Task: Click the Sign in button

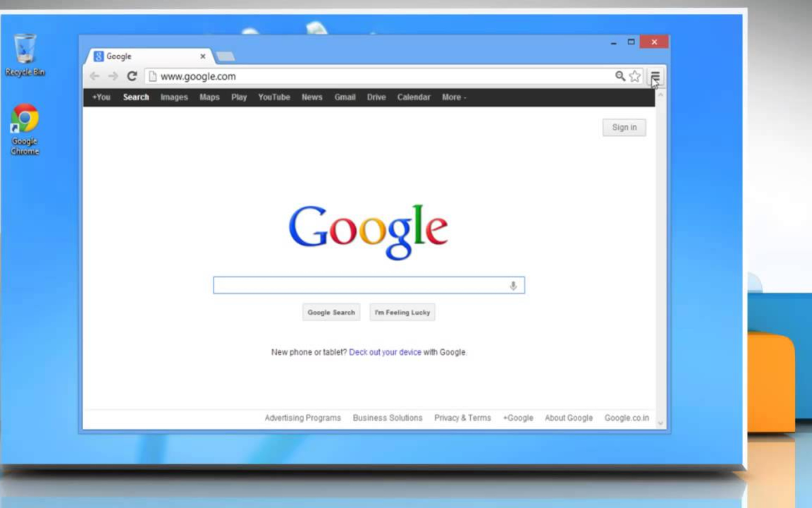Action: click(x=624, y=127)
